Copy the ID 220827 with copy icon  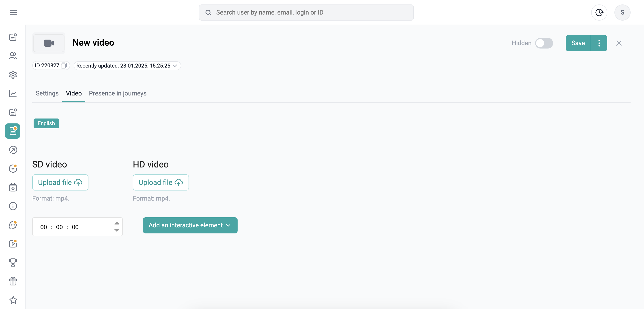coord(64,65)
